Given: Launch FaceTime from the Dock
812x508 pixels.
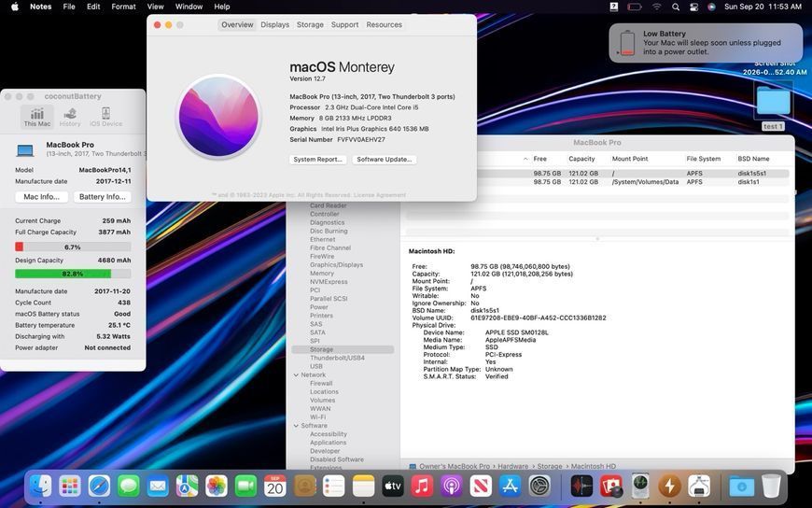Looking at the screenshot, I should (246, 487).
